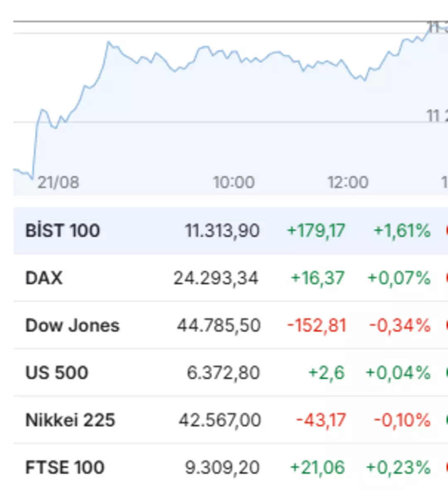Click Dow Jones price 44.785,50
The height and width of the screenshot is (490, 448).
(219, 325)
